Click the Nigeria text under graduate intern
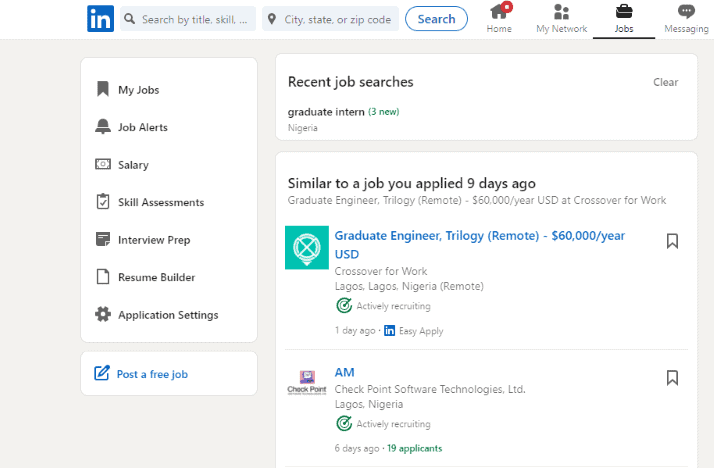 [302, 128]
